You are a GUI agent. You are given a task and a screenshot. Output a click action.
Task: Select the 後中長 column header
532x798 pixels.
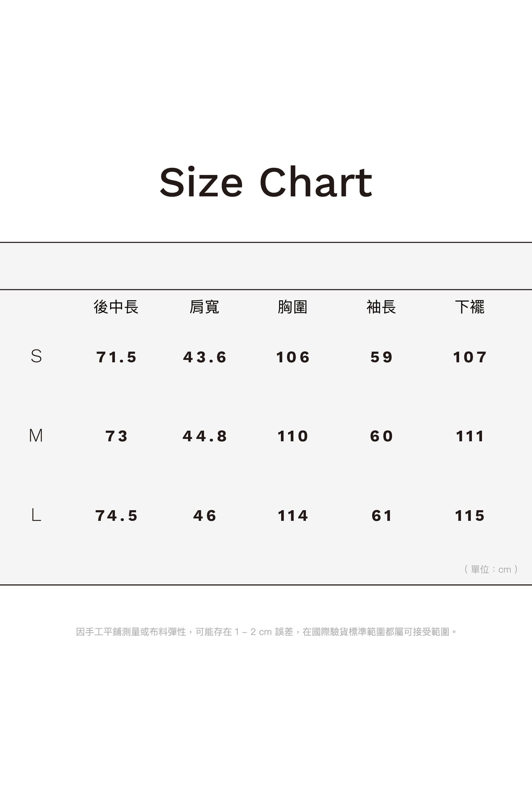tap(116, 307)
